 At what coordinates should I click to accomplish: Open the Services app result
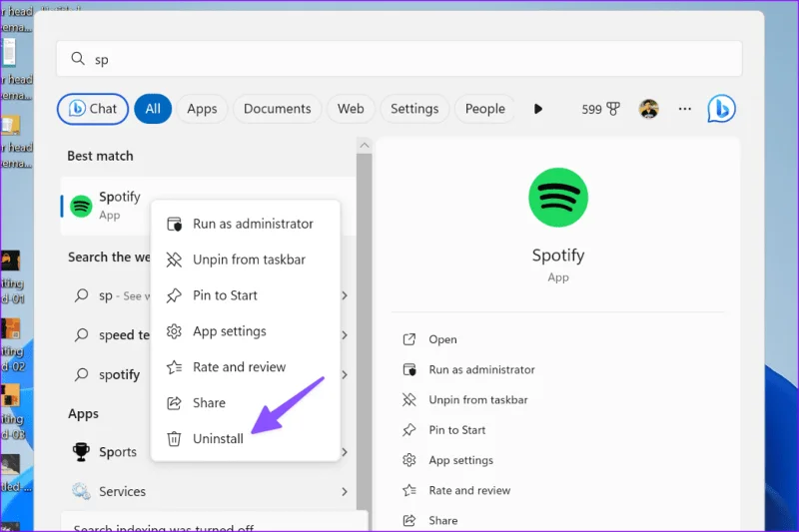(209, 492)
